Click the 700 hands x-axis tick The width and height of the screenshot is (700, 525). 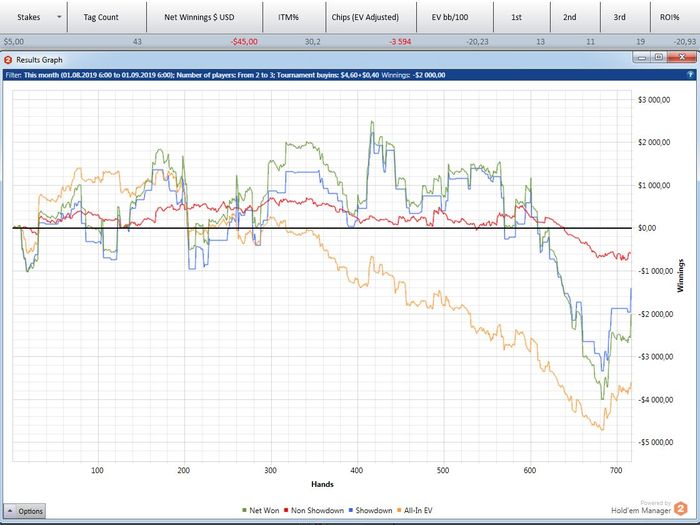[x=616, y=471]
